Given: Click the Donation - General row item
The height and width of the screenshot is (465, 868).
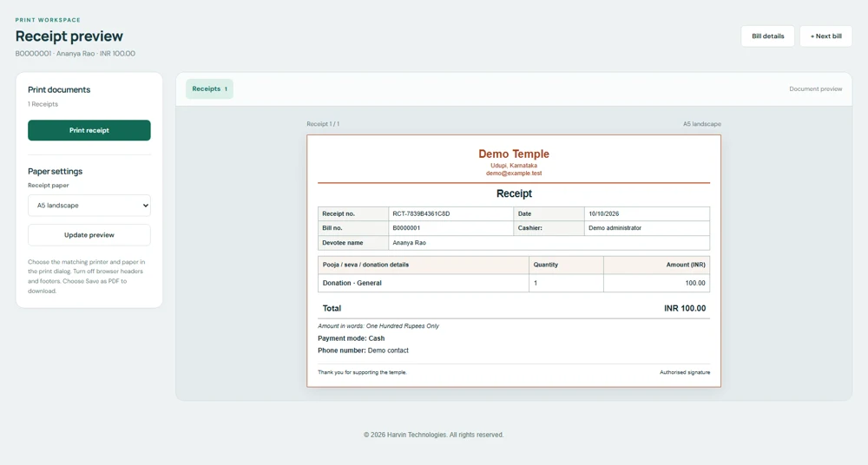Looking at the screenshot, I should pos(424,283).
